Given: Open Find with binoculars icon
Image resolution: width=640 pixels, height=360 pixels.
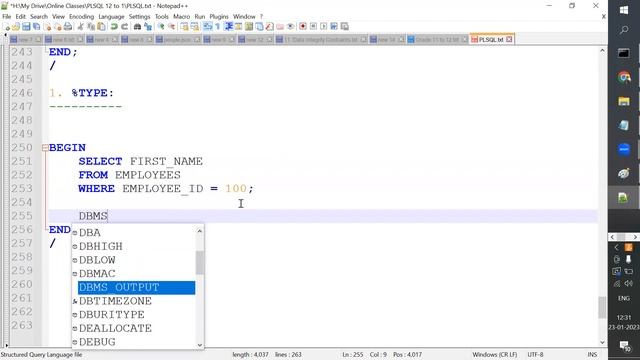Looking at the screenshot, I should [138, 27].
